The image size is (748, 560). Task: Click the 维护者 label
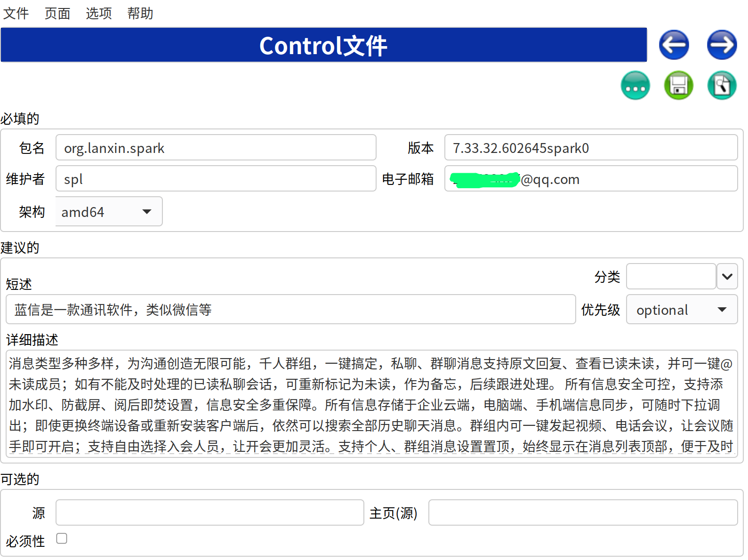pos(25,179)
